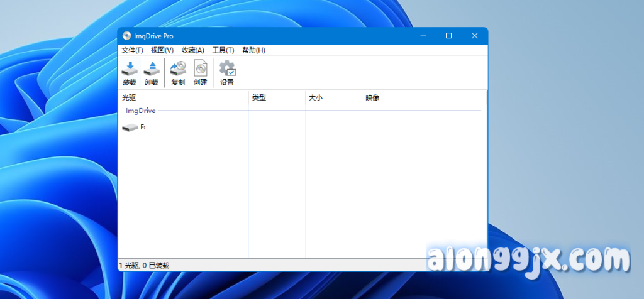644x299 pixels.
Task: Click the 复制 (Copy disc) toolbar icon
Action: click(178, 72)
